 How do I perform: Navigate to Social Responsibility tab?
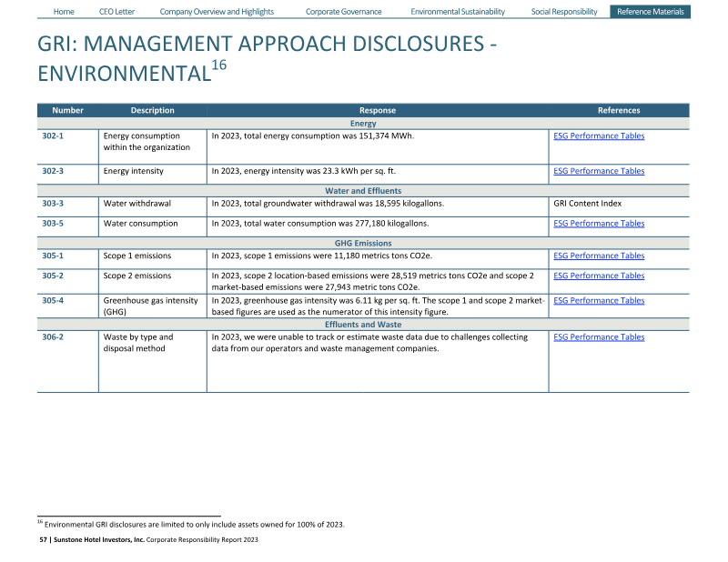click(564, 12)
